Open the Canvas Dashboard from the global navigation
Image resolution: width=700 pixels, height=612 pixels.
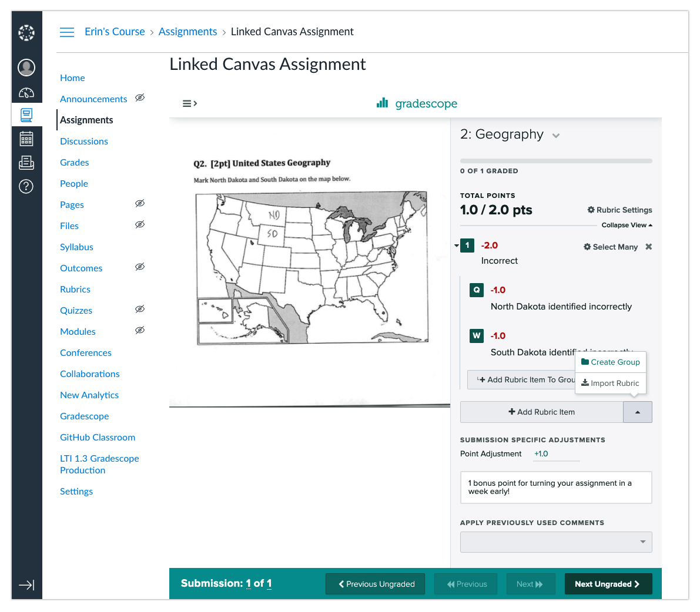coord(26,92)
